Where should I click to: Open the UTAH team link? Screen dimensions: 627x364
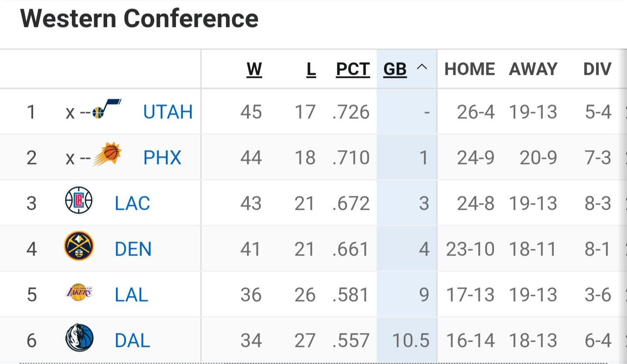pos(168,112)
